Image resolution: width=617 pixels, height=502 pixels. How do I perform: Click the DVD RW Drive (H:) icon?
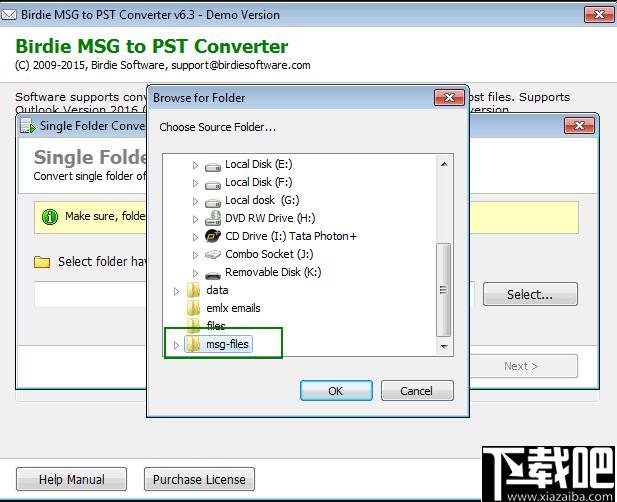pyautogui.click(x=213, y=218)
